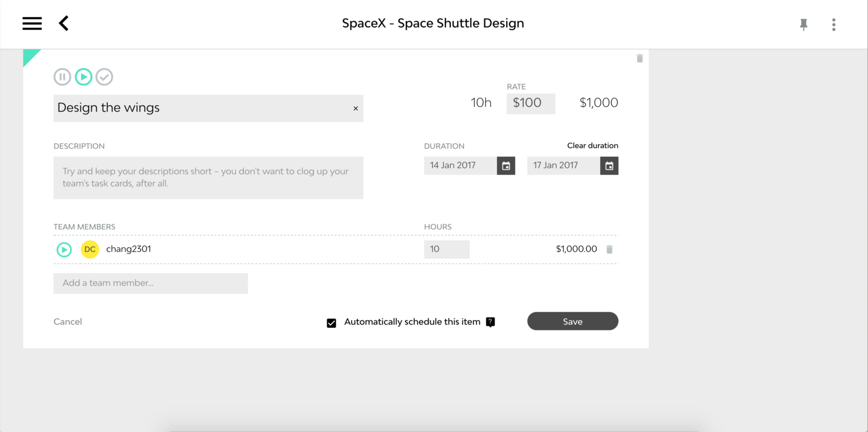This screenshot has width=868, height=432.
Task: Uncheck Automatically schedule this item
Action: 331,323
